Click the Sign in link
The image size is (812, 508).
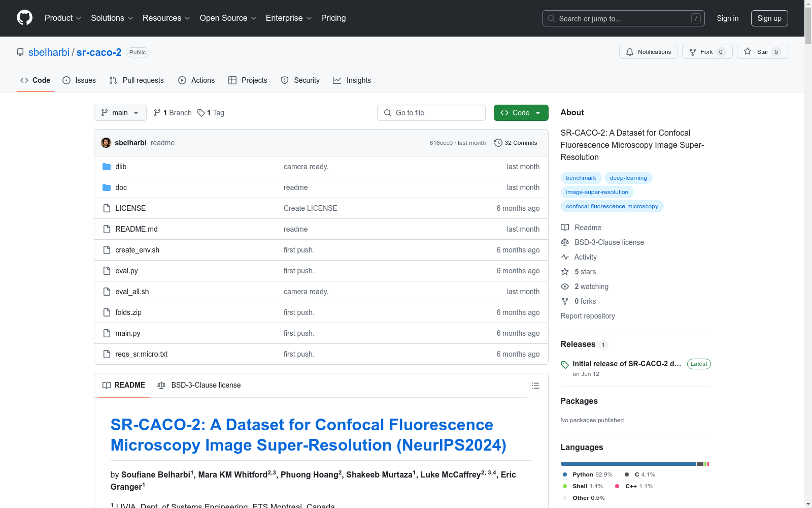(x=728, y=18)
